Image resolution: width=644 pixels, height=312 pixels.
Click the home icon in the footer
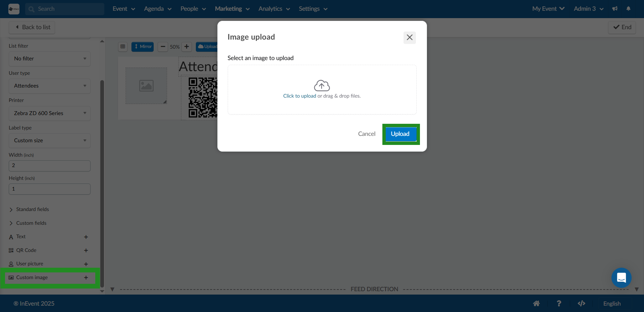pyautogui.click(x=537, y=303)
